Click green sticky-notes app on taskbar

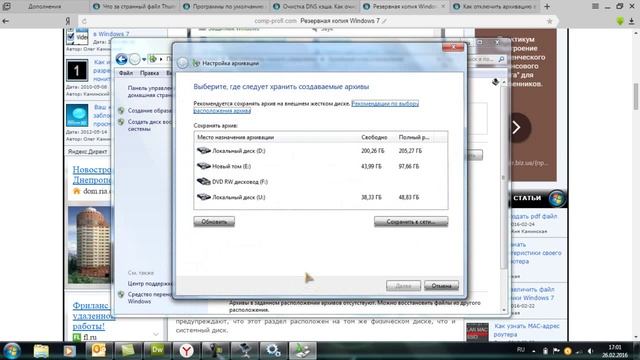(x=128, y=350)
